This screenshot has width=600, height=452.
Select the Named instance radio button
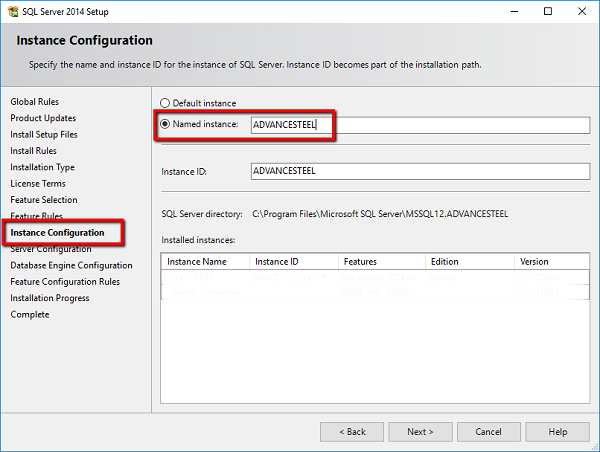(165, 124)
